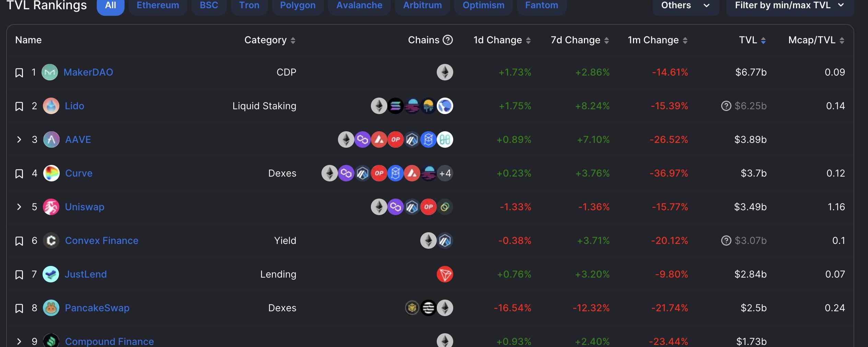Click the Aptos chain icon in PancakeSwap row

point(429,308)
